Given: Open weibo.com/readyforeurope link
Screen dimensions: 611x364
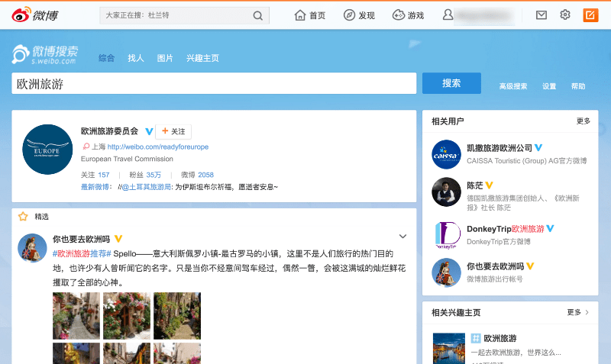Looking at the screenshot, I should [x=158, y=147].
